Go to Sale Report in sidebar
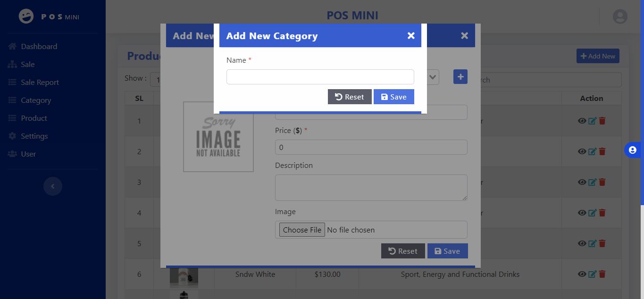 (x=40, y=82)
